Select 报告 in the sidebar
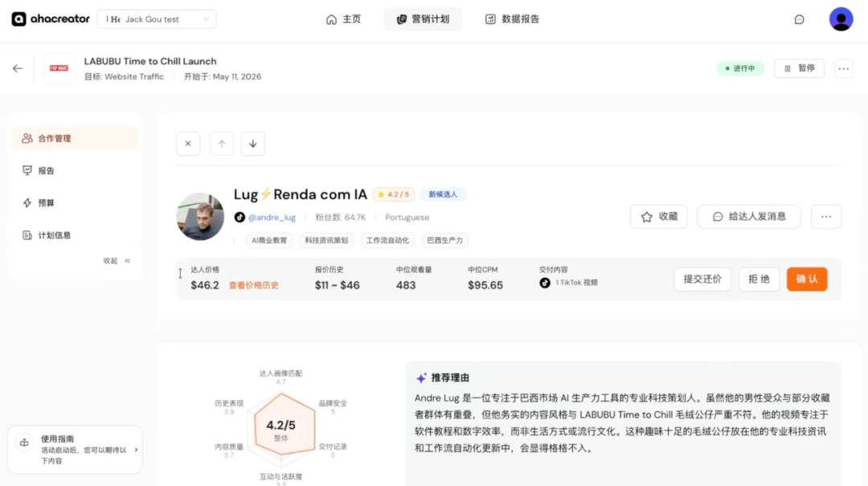This screenshot has width=868, height=486. click(x=75, y=170)
